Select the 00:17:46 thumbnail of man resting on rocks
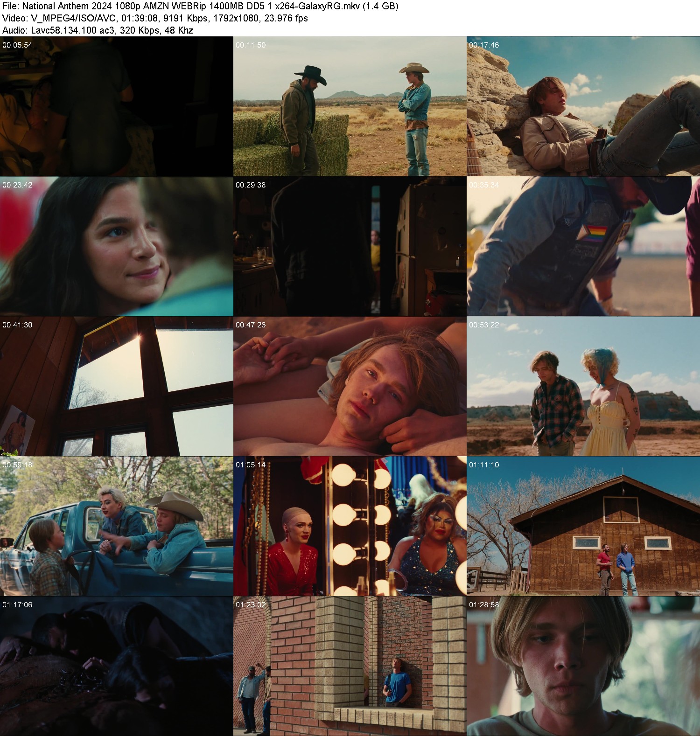700x736 pixels. click(x=583, y=106)
